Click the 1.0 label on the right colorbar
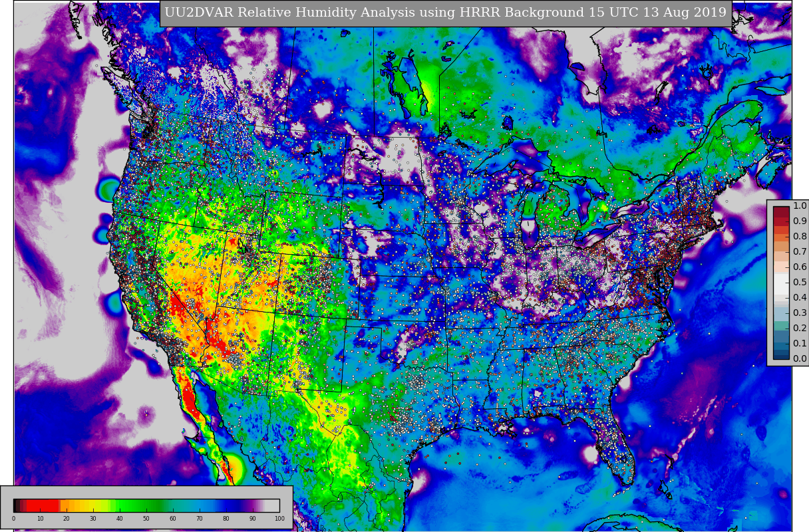The height and width of the screenshot is (532, 809). pyautogui.click(x=800, y=206)
